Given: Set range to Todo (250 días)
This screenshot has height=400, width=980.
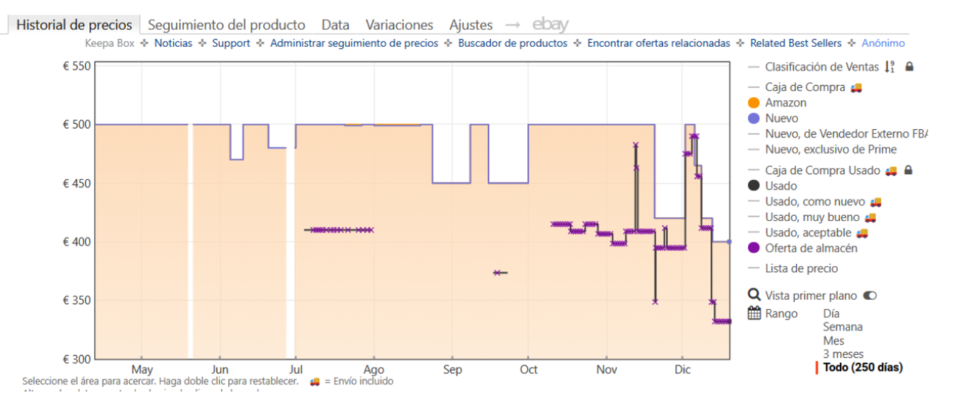Looking at the screenshot, I should pos(862,368).
